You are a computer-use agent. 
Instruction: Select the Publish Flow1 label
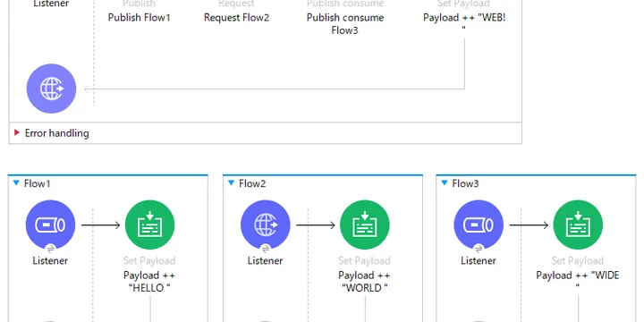(139, 18)
